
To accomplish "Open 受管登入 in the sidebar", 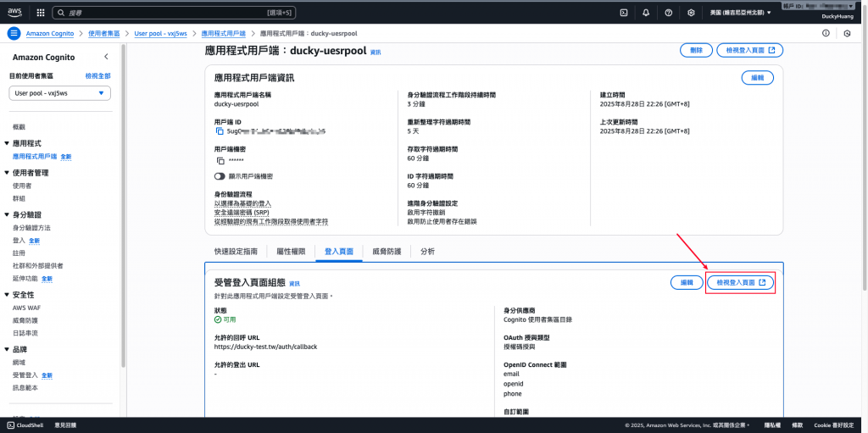I will point(25,375).
